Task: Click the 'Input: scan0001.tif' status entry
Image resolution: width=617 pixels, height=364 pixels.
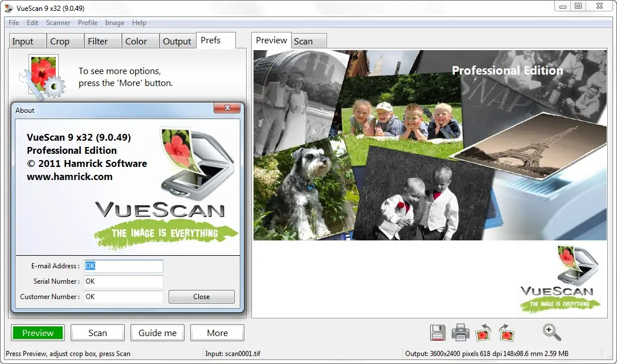Action: click(x=233, y=354)
